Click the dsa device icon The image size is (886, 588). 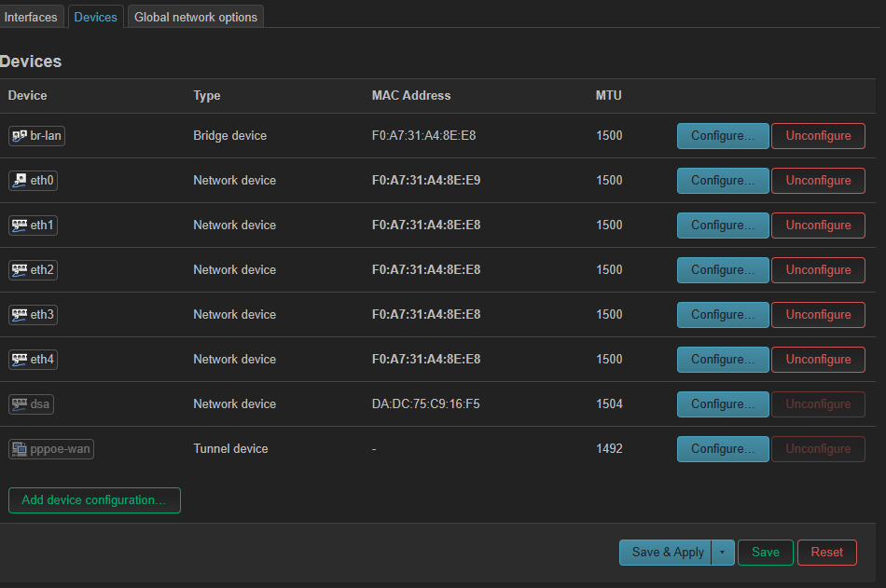tap(20, 404)
